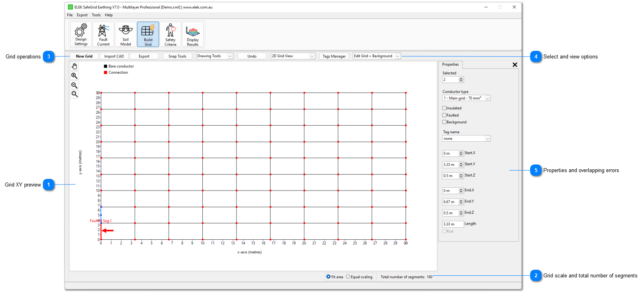Close the Properties panel with X

click(x=515, y=64)
